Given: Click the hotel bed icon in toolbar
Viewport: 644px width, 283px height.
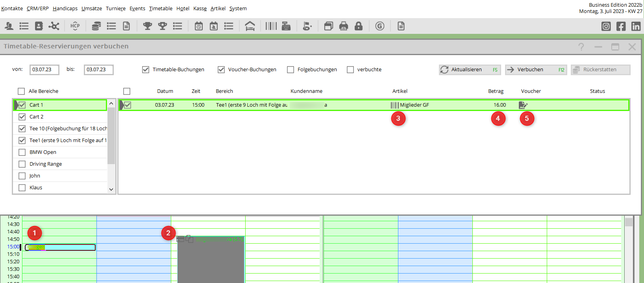Looking at the screenshot, I should point(250,26).
